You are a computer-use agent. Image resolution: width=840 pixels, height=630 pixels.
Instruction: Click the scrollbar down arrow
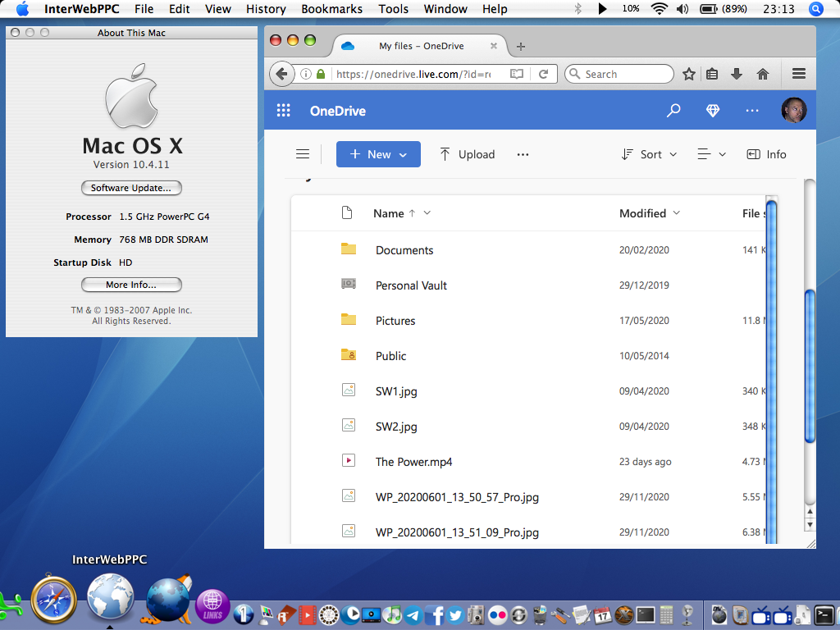[810, 525]
